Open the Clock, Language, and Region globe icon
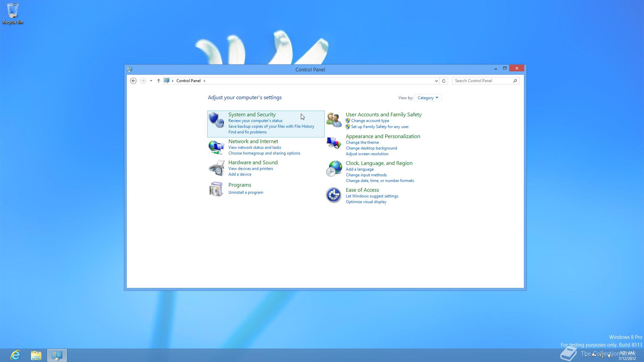The height and width of the screenshot is (362, 644). pos(334,169)
